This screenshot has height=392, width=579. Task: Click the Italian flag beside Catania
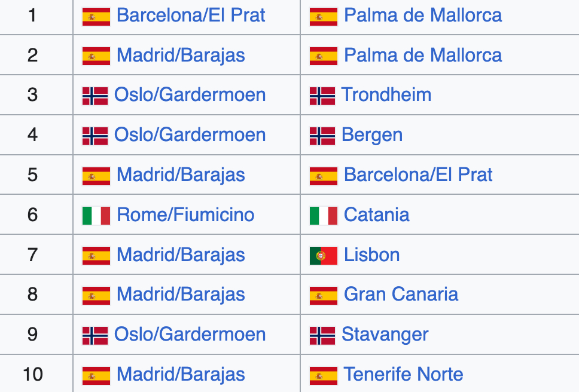pos(323,216)
